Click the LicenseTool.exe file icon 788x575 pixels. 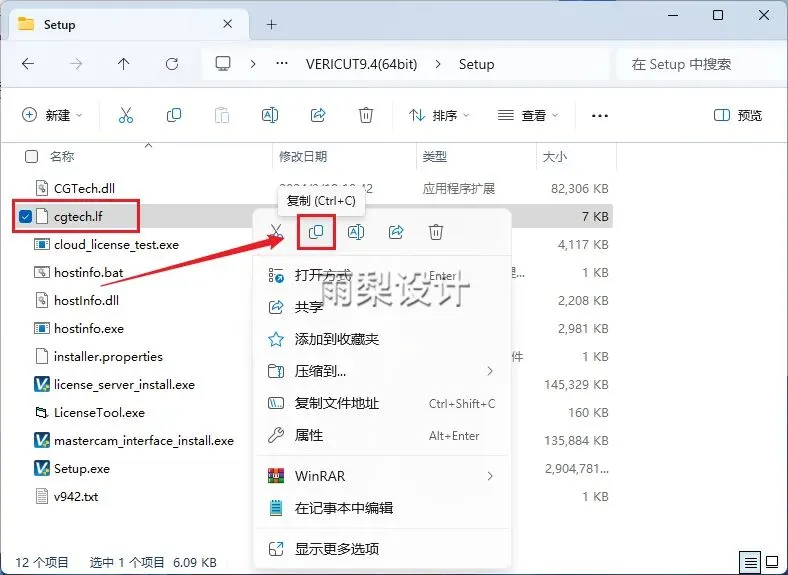tap(42, 413)
